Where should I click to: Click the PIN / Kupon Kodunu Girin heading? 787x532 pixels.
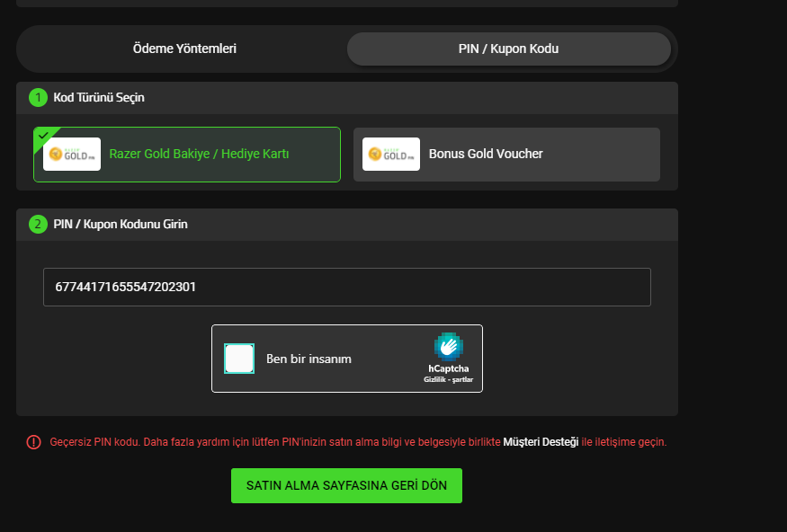pyautogui.click(x=121, y=224)
